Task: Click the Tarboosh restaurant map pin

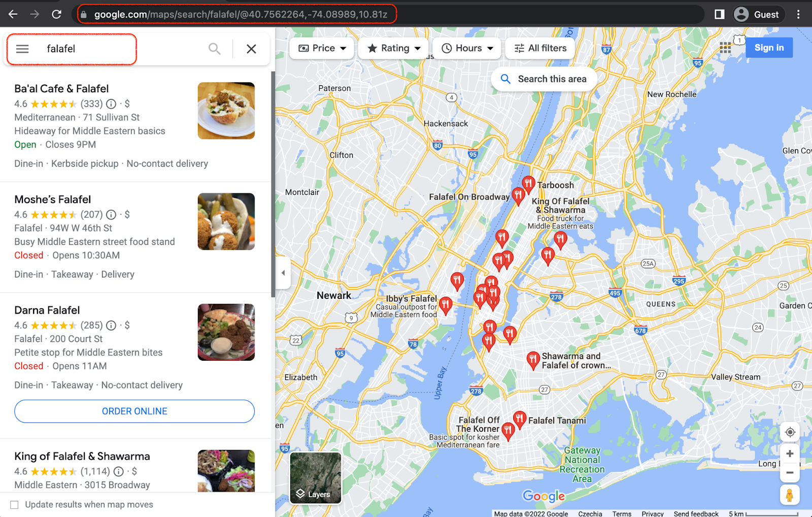Action: [528, 184]
